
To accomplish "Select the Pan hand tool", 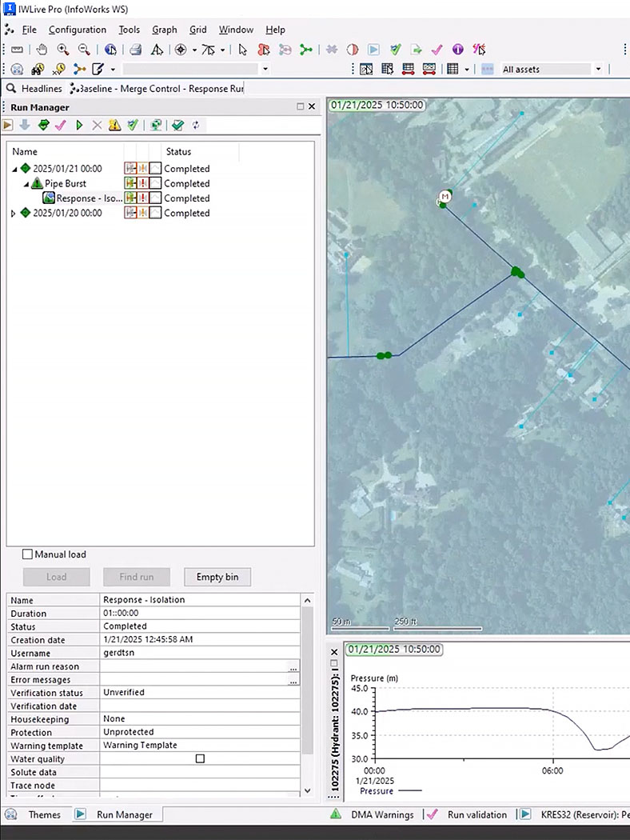I will [42, 50].
